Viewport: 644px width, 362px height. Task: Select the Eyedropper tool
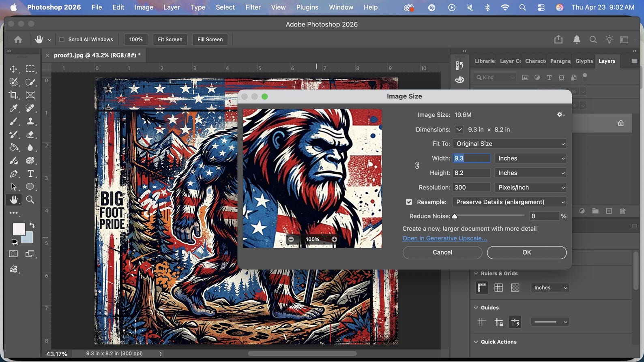click(13, 108)
